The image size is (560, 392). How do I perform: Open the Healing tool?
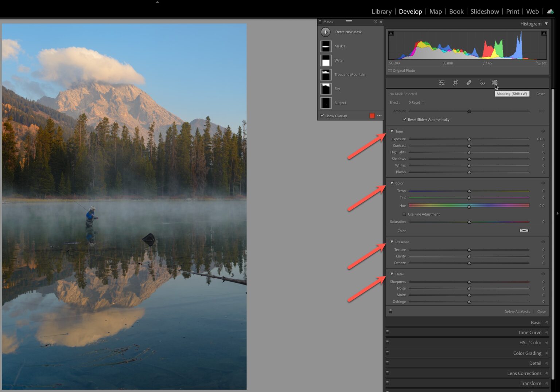[469, 83]
